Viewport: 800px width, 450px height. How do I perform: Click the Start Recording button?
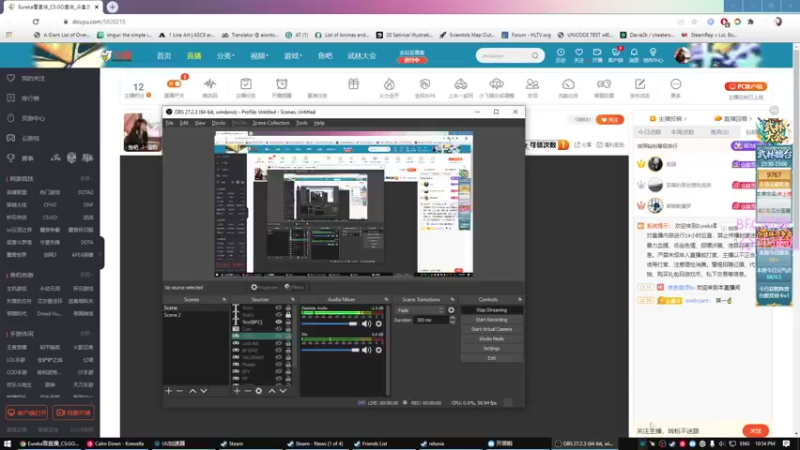pyautogui.click(x=491, y=320)
